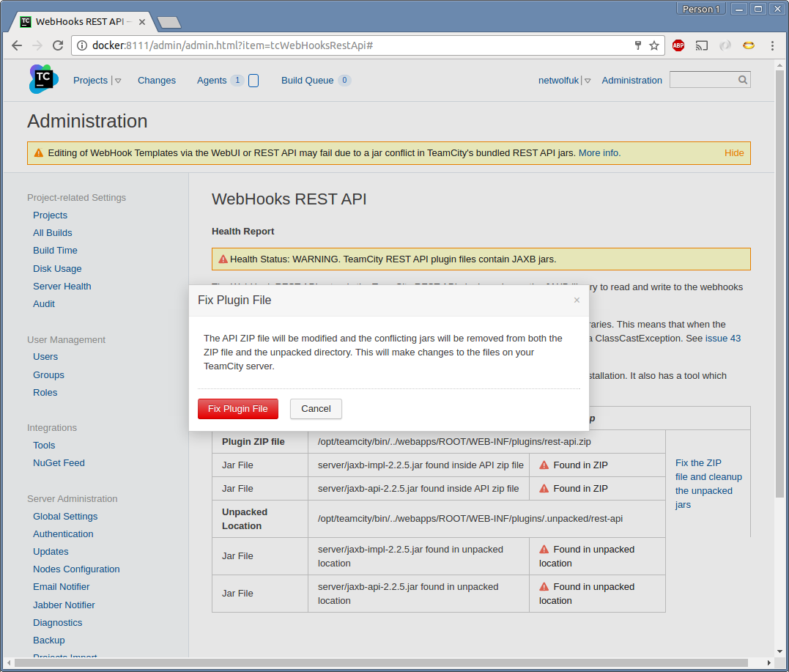Expand the netwolfuk user dropdown arrow

pos(588,81)
